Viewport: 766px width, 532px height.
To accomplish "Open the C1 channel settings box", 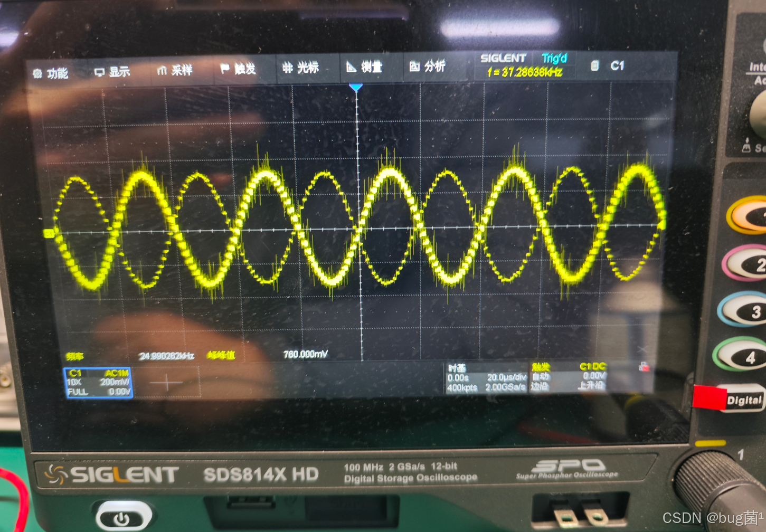I will click(x=98, y=383).
